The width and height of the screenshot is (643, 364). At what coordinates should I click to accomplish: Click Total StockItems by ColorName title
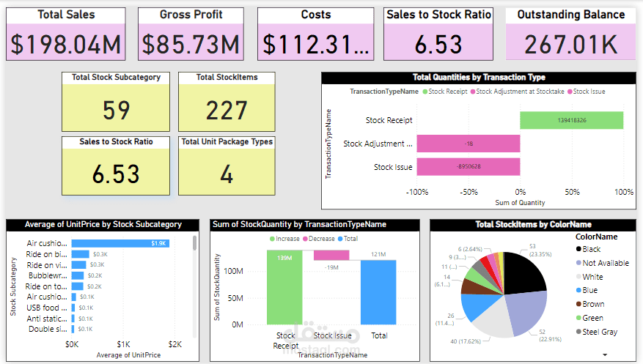pos(533,224)
